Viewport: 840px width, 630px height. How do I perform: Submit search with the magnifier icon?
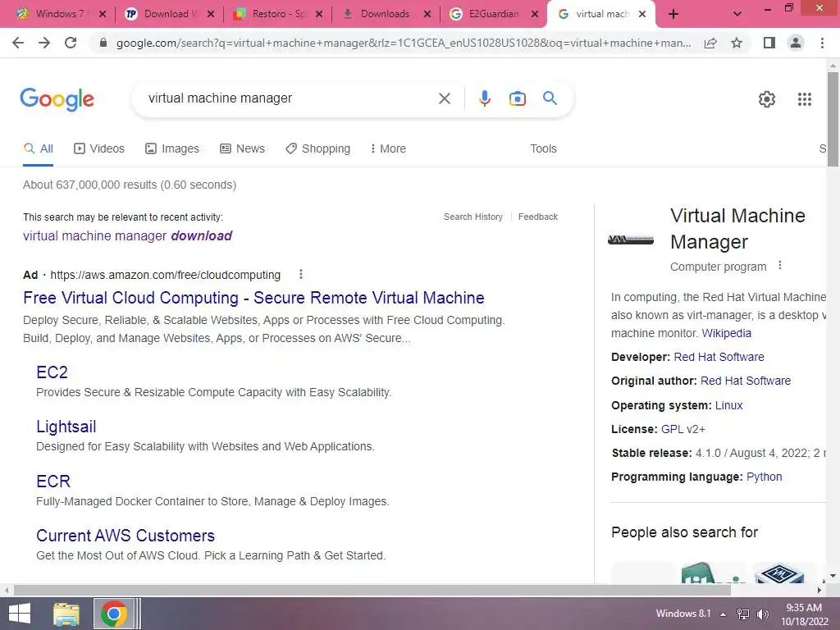(x=550, y=98)
